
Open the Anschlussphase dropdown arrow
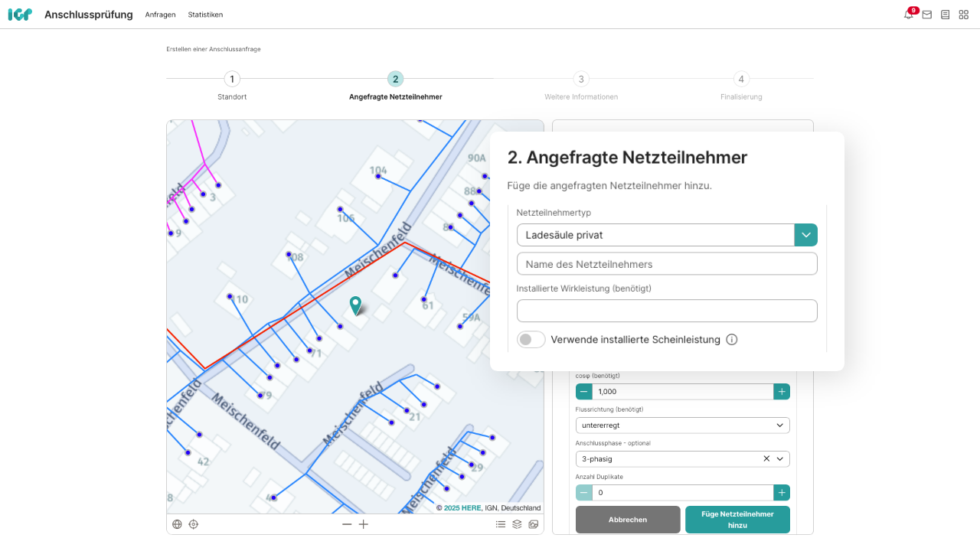[x=780, y=459]
